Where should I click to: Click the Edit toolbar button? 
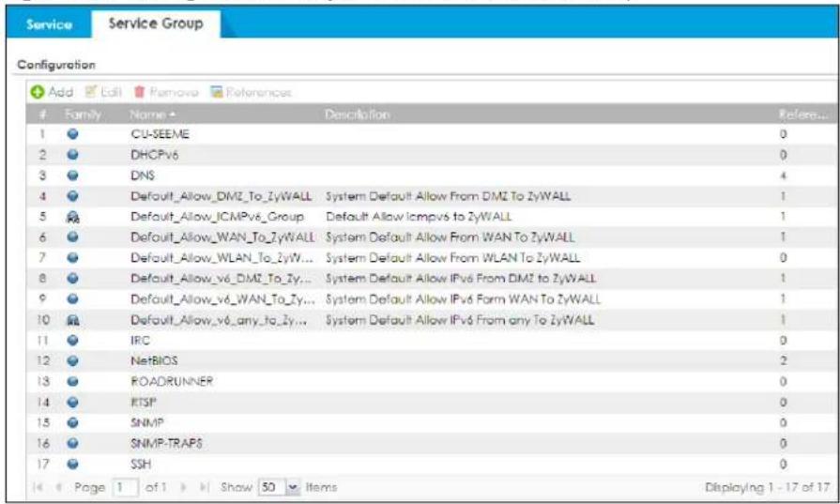click(x=103, y=92)
